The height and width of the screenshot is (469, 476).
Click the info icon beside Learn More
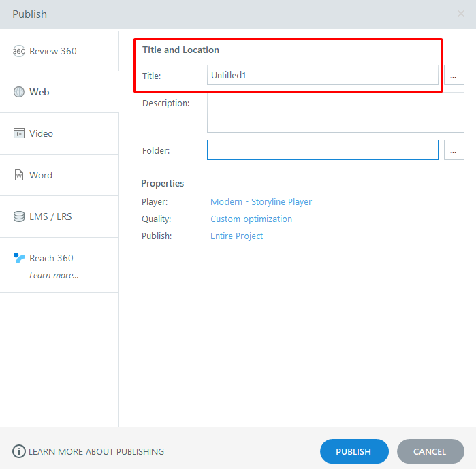coord(19,451)
